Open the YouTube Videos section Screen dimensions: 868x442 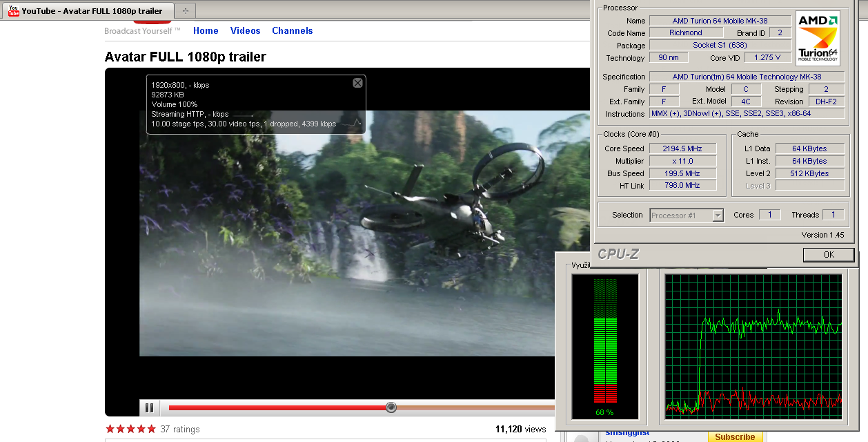click(246, 30)
